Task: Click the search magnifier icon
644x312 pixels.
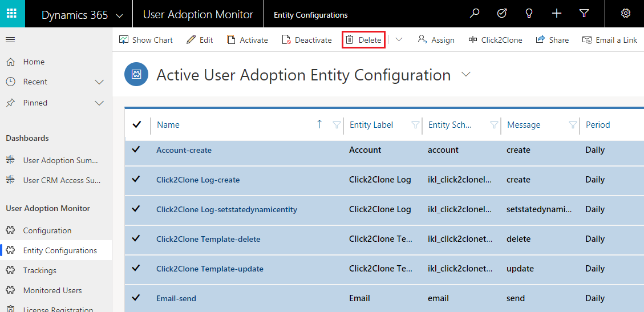Action: click(475, 14)
